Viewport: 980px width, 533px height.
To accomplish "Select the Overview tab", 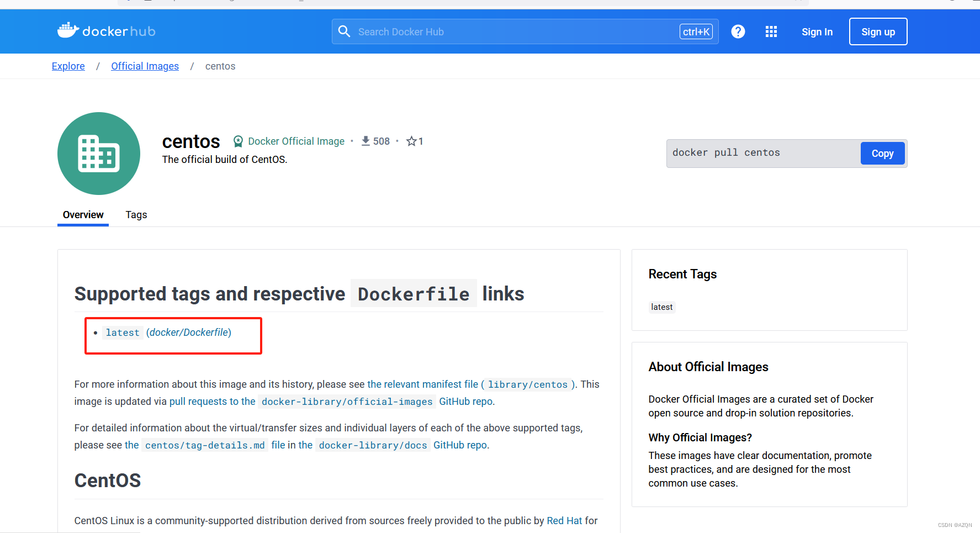I will (83, 215).
